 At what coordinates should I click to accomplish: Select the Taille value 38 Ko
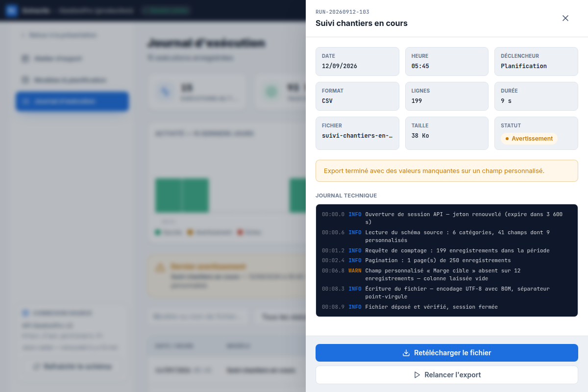click(420, 136)
